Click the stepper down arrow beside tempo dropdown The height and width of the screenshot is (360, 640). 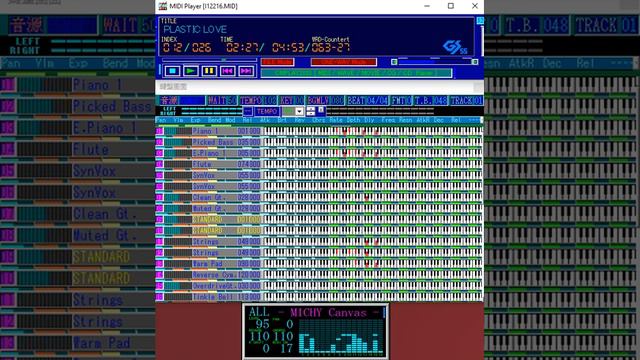tap(311, 113)
